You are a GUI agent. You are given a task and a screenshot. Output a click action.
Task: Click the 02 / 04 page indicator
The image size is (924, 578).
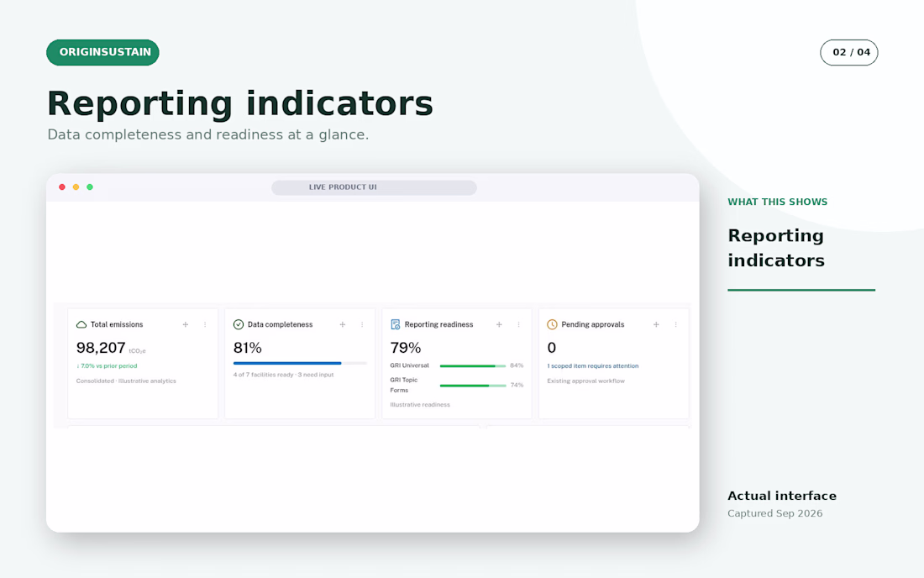tap(849, 52)
